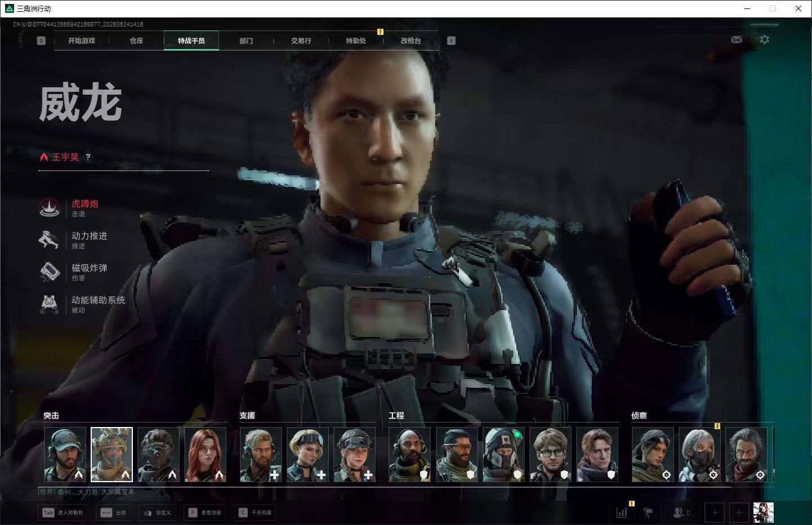812x525 pixels.
Task: Select the 虎蹲炮 skill icon
Action: coord(50,208)
